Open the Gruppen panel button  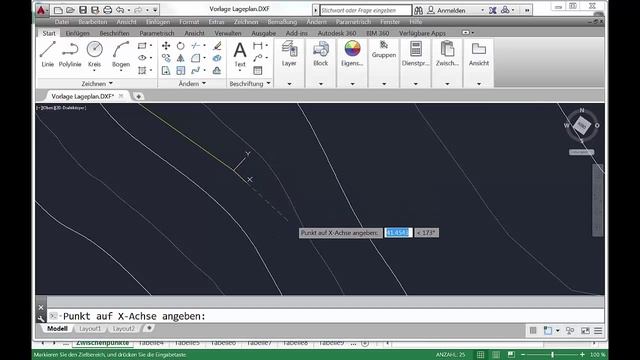coord(384,50)
